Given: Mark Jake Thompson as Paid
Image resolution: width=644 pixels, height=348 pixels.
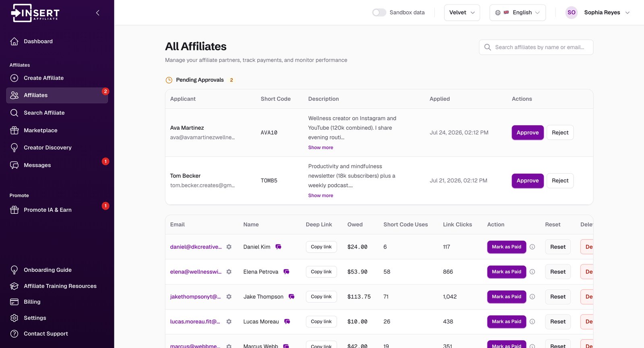Looking at the screenshot, I should pyautogui.click(x=507, y=297).
